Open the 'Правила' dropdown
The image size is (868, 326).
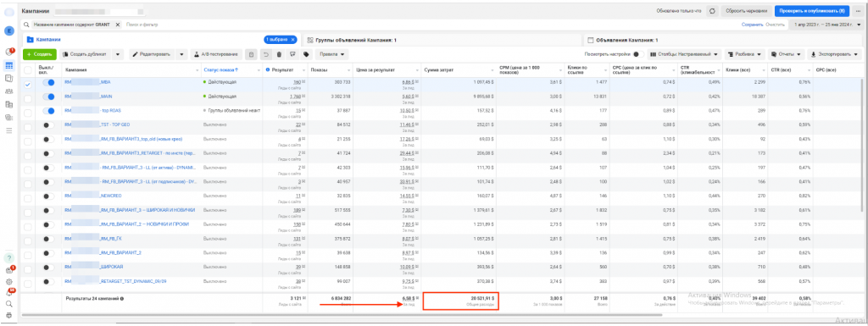point(331,54)
